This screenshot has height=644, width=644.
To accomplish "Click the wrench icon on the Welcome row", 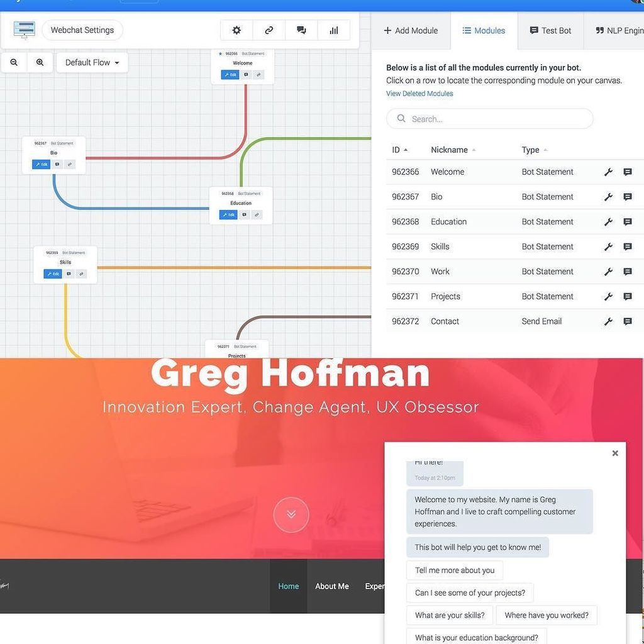I will 608,171.
